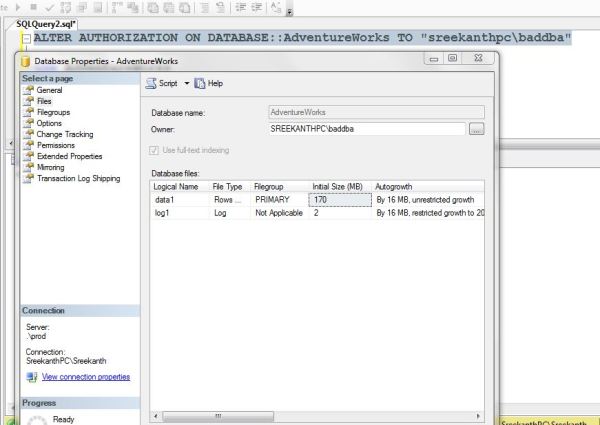Screen dimensions: 600x425
Task: Click the Script button
Action: coord(162,83)
